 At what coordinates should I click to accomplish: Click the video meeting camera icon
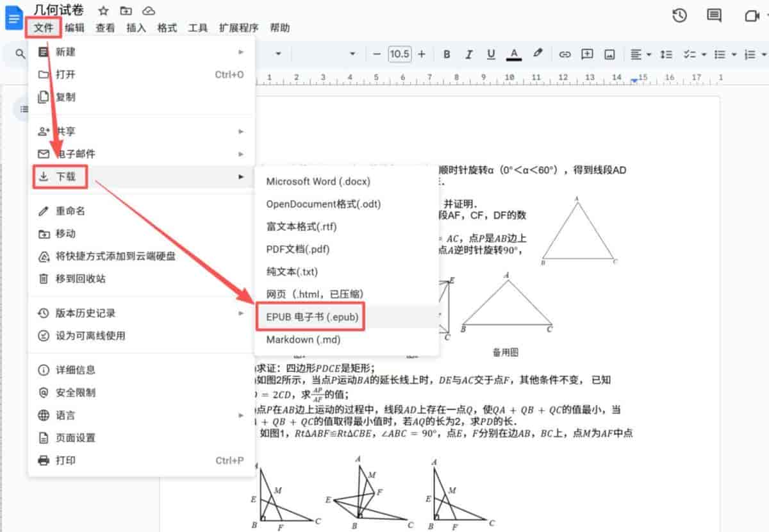click(752, 16)
